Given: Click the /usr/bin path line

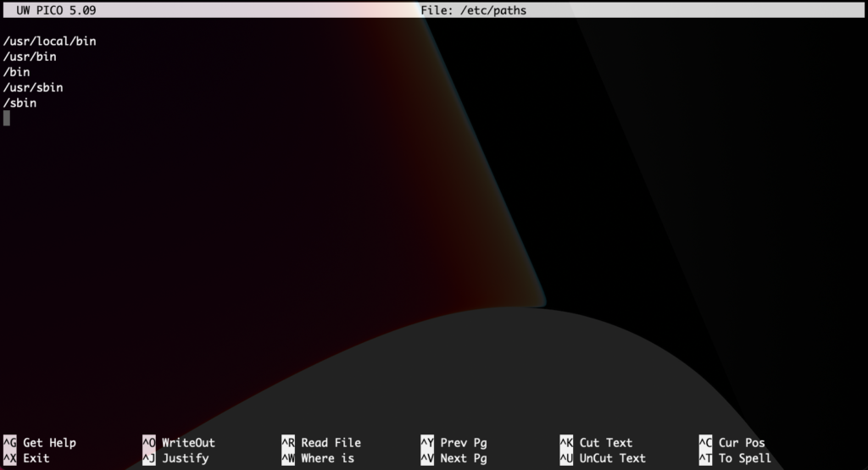Looking at the screenshot, I should pos(30,57).
